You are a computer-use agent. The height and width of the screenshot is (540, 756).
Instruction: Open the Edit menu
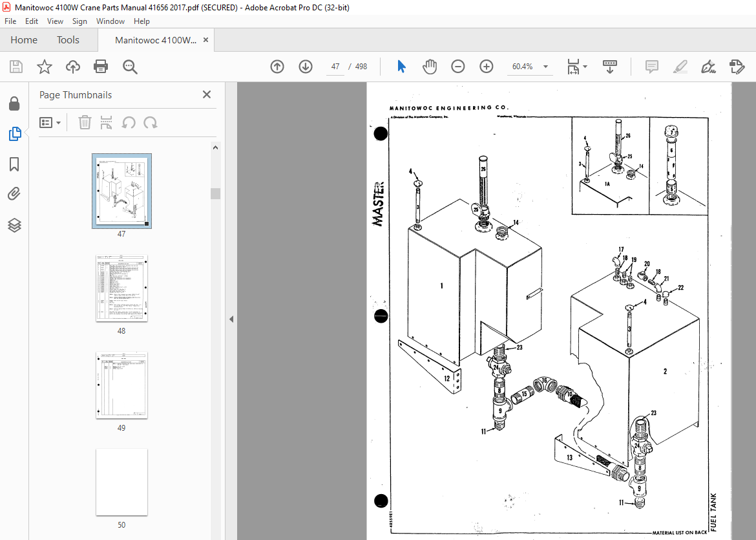(32, 21)
